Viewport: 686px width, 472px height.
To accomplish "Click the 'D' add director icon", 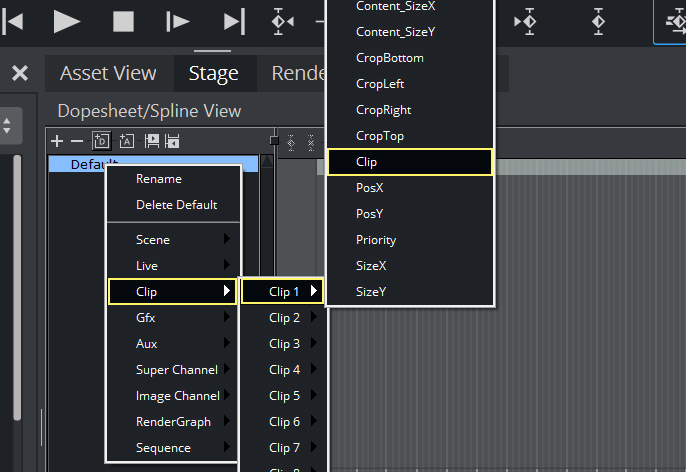I will click(100, 142).
